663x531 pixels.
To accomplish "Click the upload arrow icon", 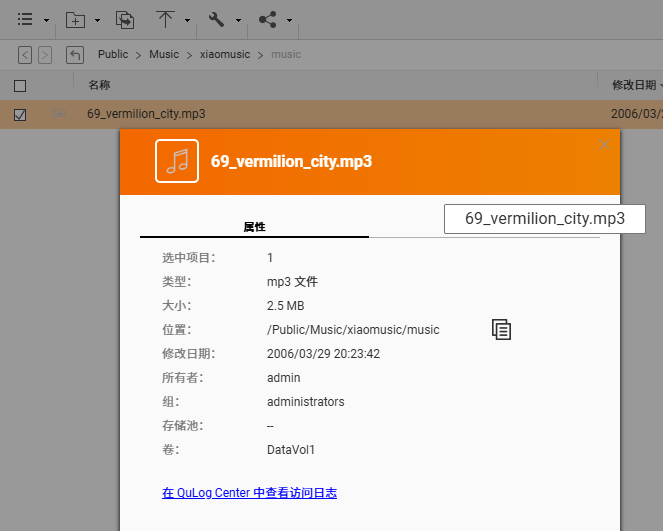I will pyautogui.click(x=166, y=19).
